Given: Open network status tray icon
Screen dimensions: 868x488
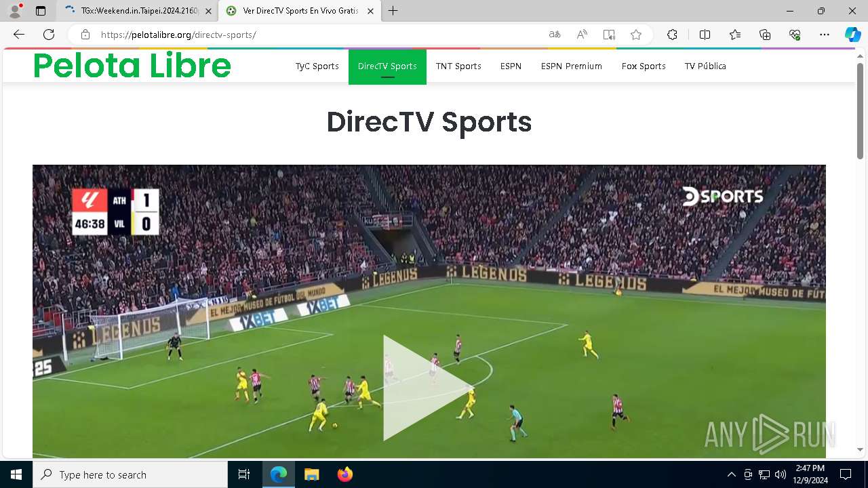Looking at the screenshot, I should (x=764, y=474).
